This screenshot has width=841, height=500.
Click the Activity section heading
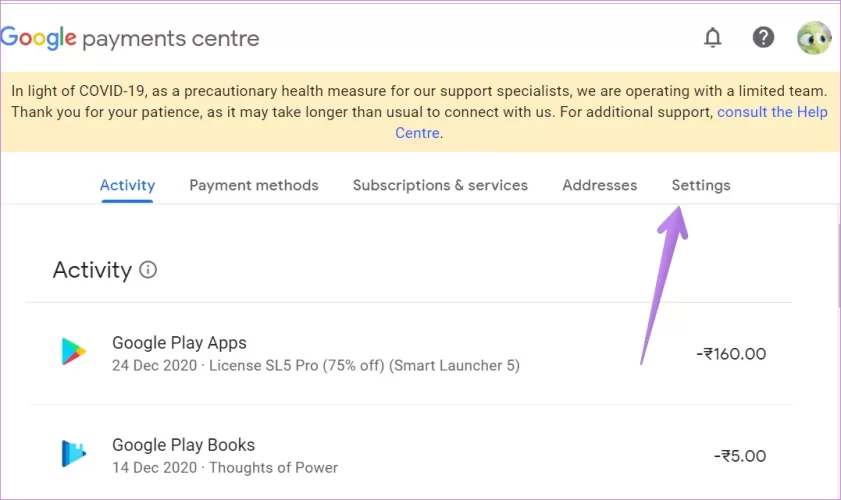[92, 270]
